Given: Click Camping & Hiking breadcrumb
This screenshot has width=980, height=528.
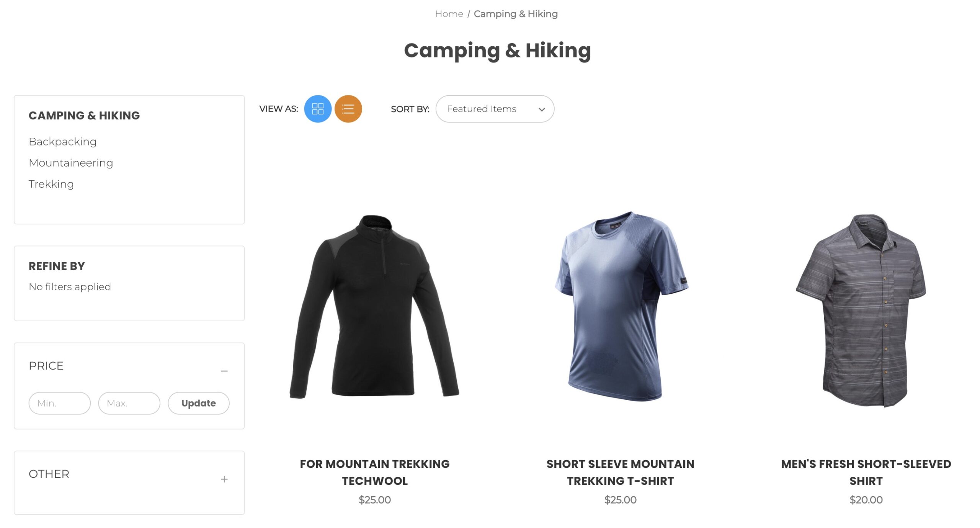Looking at the screenshot, I should click(515, 14).
